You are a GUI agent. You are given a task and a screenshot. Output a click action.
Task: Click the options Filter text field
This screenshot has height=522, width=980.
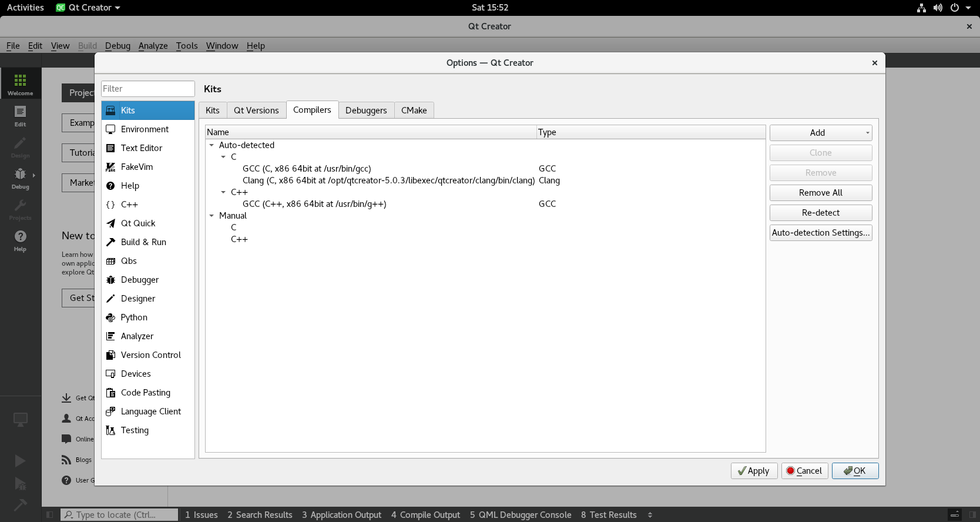coord(147,89)
